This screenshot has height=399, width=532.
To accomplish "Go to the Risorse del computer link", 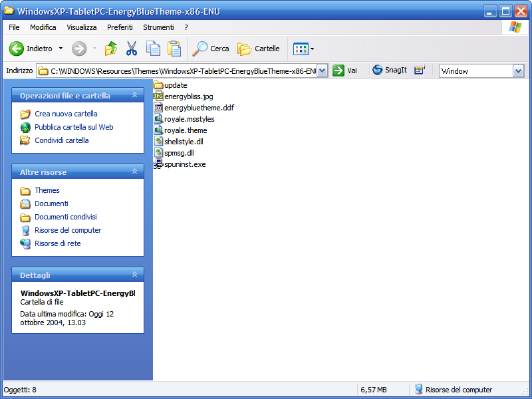I will point(68,230).
